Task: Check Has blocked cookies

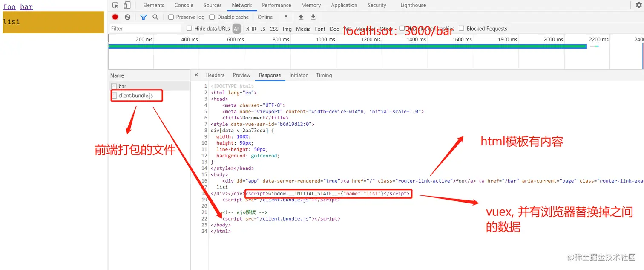Action: [x=402, y=28]
